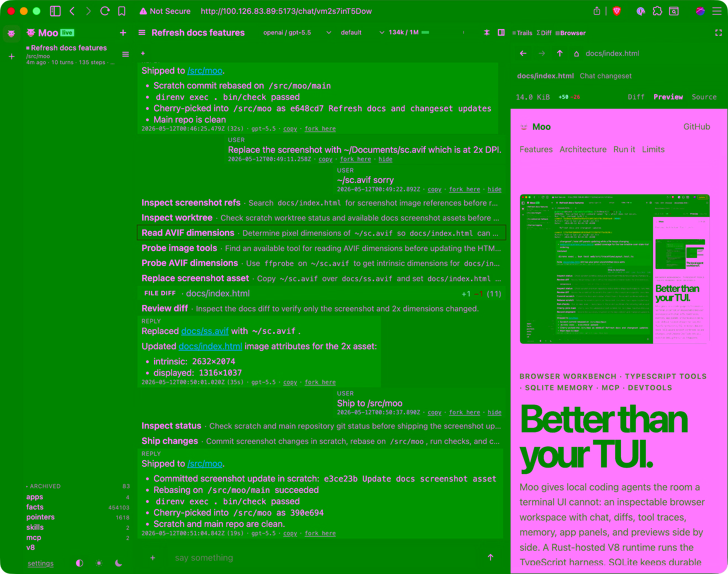The image size is (728, 574).
Task: Switch to dark theme with the moon icon
Action: tap(118, 563)
